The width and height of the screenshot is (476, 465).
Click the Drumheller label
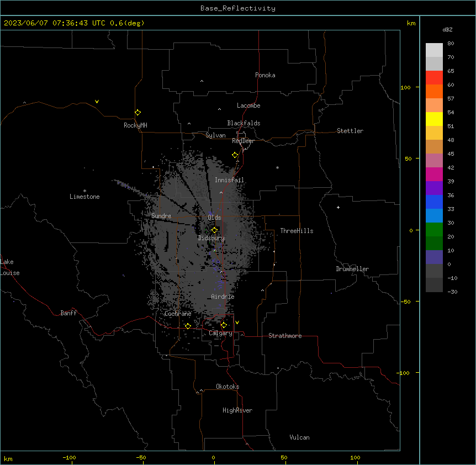(x=352, y=269)
